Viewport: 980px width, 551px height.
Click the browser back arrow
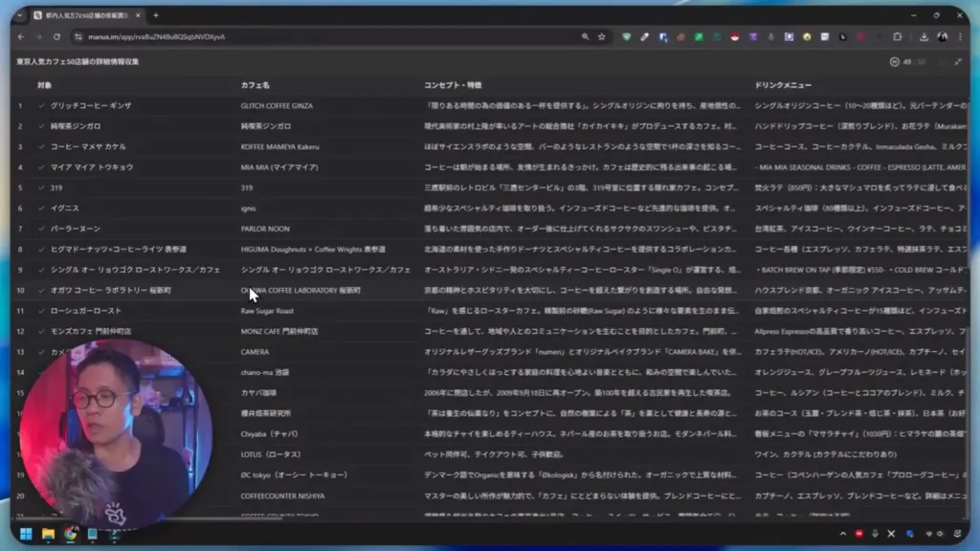21,37
